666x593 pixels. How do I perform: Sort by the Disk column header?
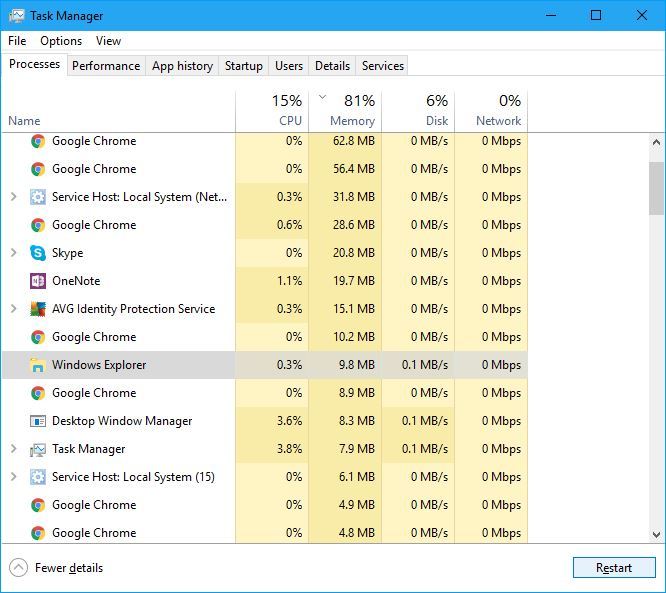(x=418, y=111)
